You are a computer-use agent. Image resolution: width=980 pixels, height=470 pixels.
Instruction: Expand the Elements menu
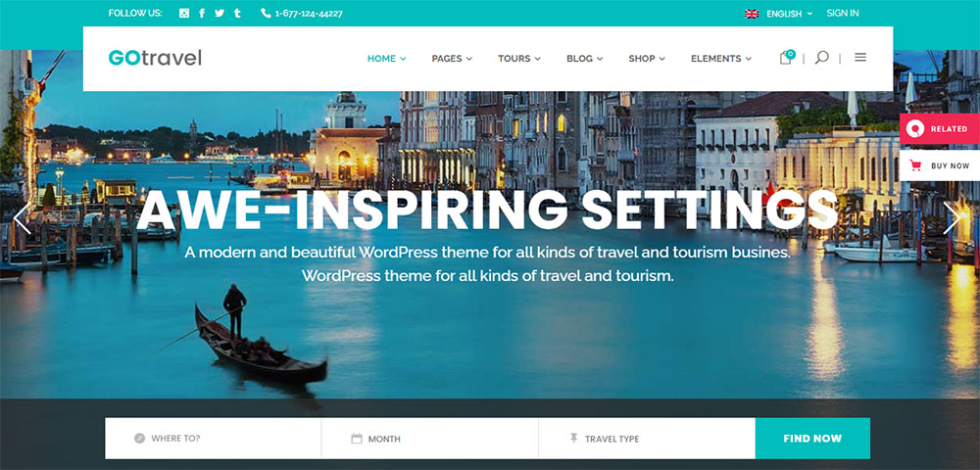(x=721, y=59)
